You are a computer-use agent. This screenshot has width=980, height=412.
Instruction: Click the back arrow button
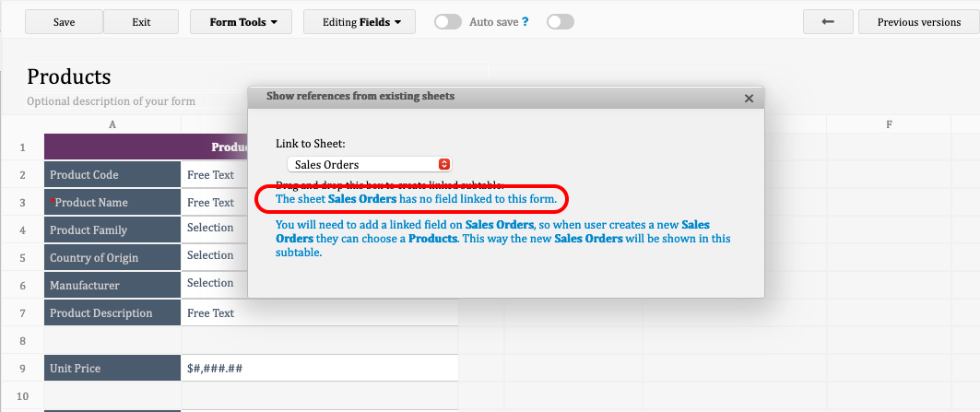pyautogui.click(x=827, y=22)
